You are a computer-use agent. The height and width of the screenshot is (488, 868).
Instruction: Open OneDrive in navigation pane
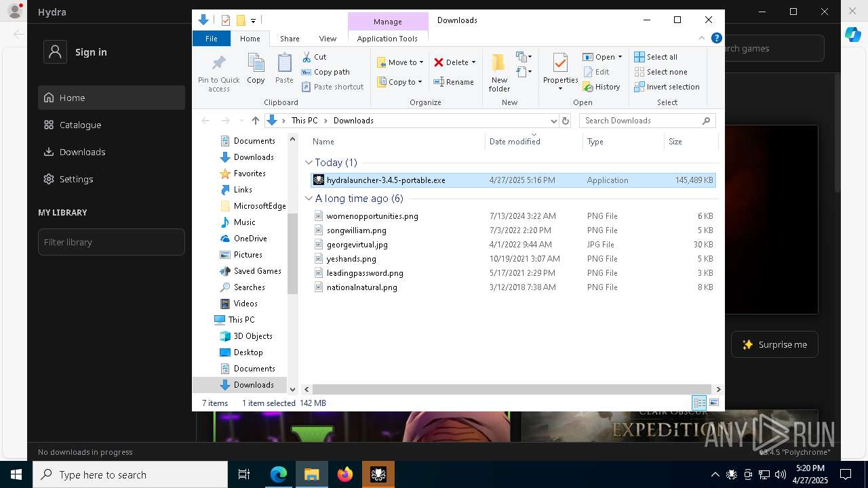(250, 239)
